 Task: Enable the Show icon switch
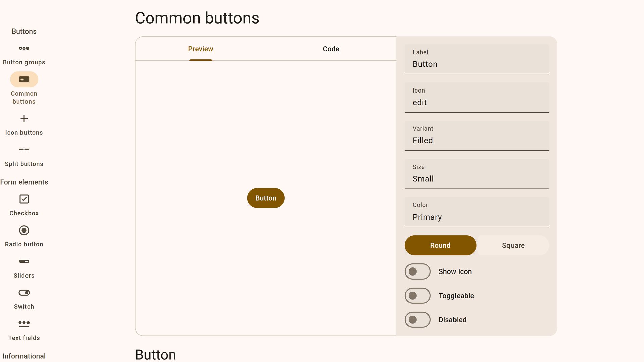[417, 271]
